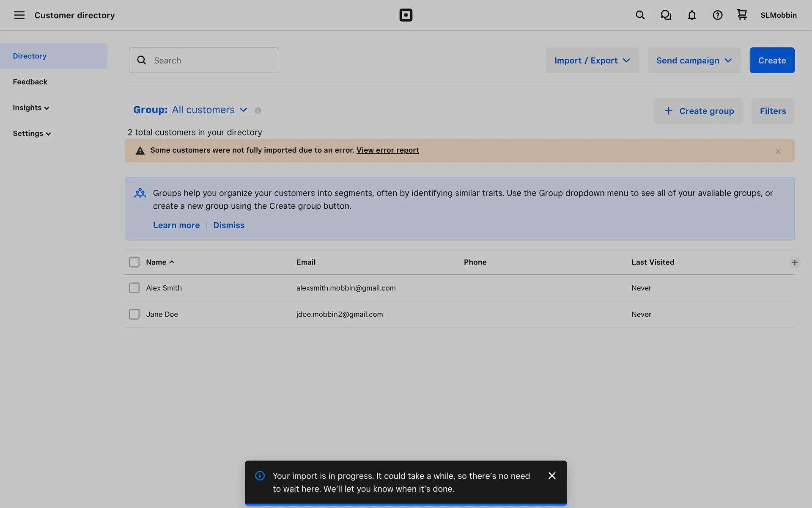Click the info icon beside All customers
The height and width of the screenshot is (508, 812).
pos(258,110)
